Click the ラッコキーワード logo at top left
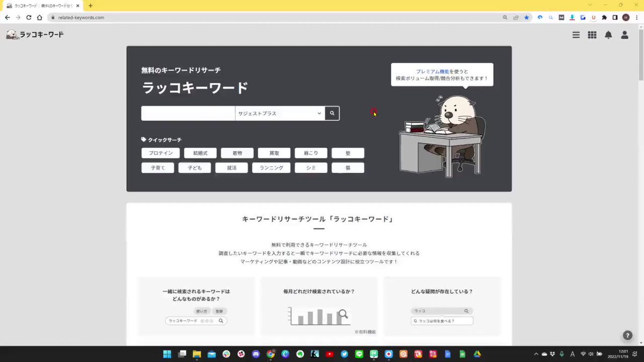The height and width of the screenshot is (362, 644). 35,34
